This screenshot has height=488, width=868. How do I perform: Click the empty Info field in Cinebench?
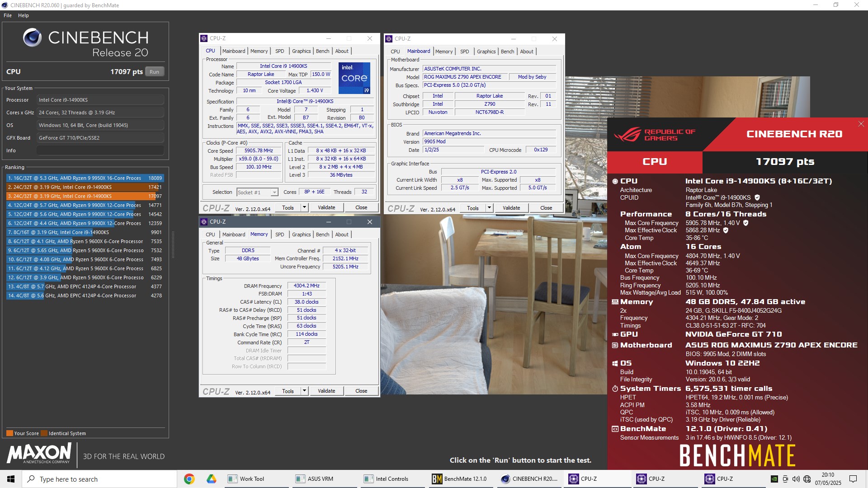tap(100, 150)
